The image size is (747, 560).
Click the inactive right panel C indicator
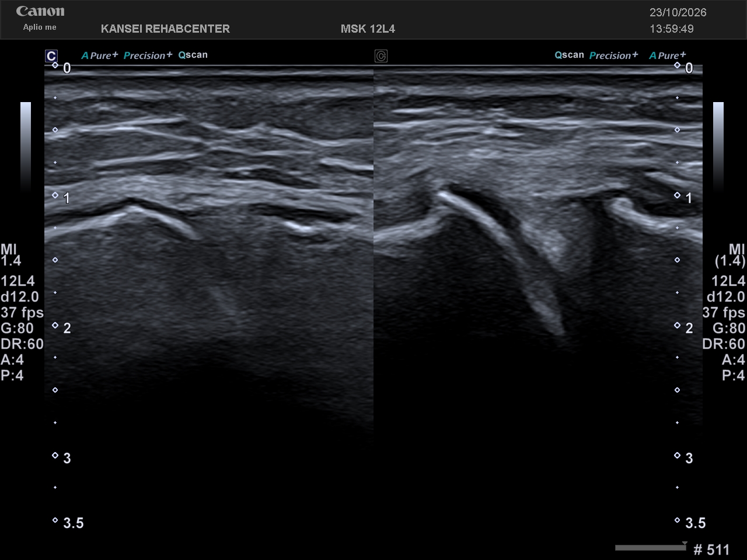(381, 56)
